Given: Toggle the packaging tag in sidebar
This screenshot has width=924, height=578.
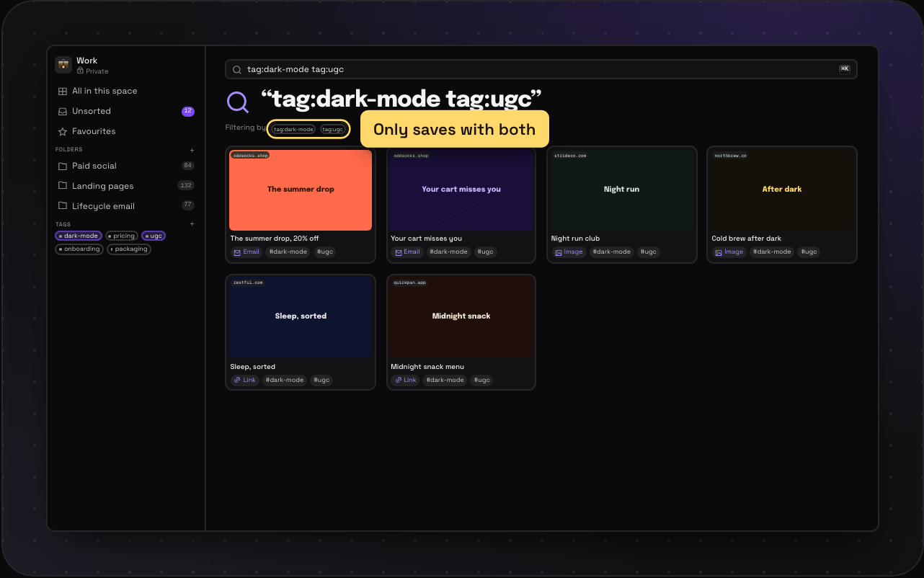Looking at the screenshot, I should pyautogui.click(x=129, y=249).
